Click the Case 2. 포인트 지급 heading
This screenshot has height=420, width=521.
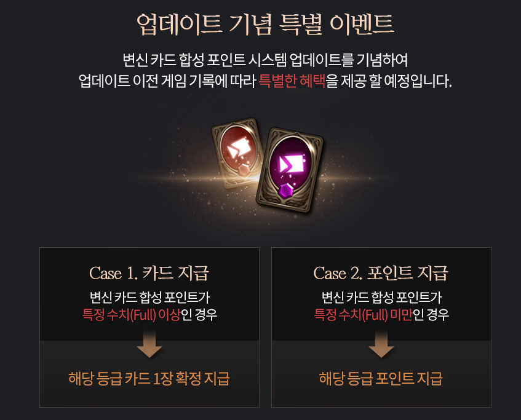(381, 273)
